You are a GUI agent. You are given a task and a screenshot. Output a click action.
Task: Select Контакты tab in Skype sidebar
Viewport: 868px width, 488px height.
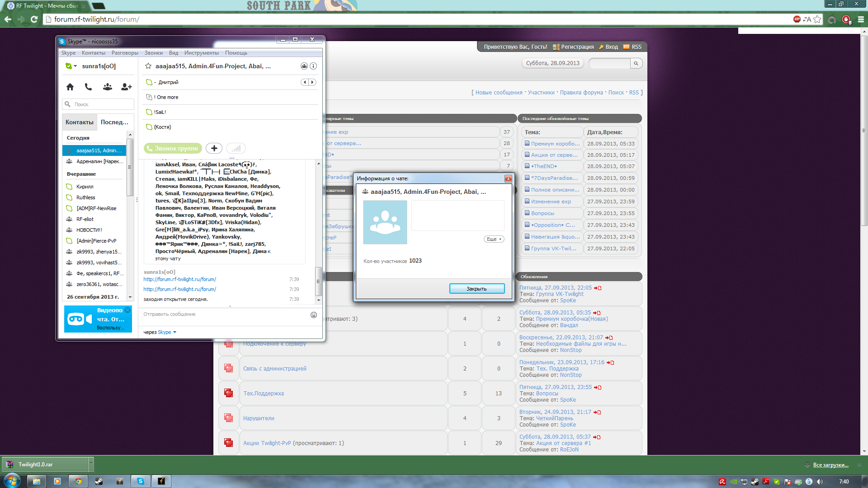coord(80,122)
